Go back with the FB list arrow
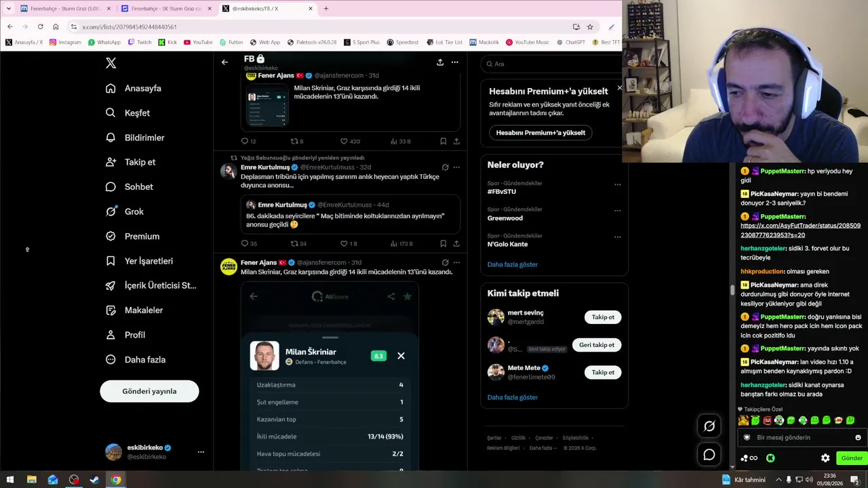This screenshot has width=868, height=488. tap(224, 62)
